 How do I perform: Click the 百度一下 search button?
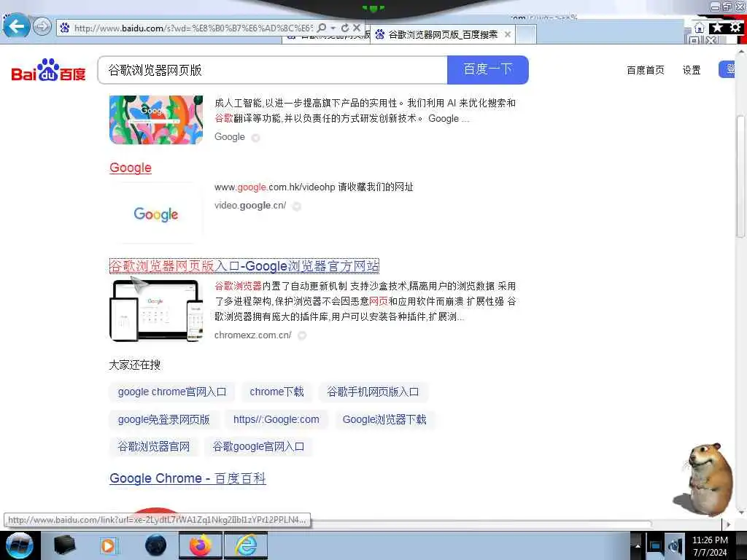coord(488,69)
